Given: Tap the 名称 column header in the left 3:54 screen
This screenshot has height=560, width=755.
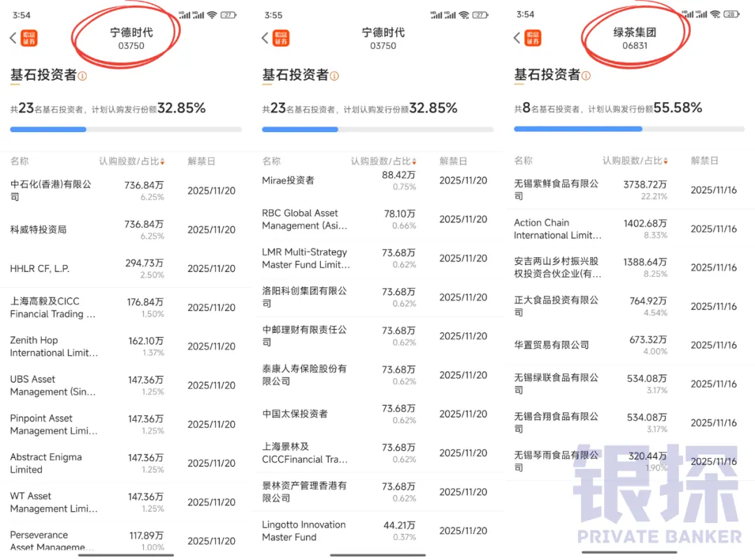Looking at the screenshot, I should [20, 161].
